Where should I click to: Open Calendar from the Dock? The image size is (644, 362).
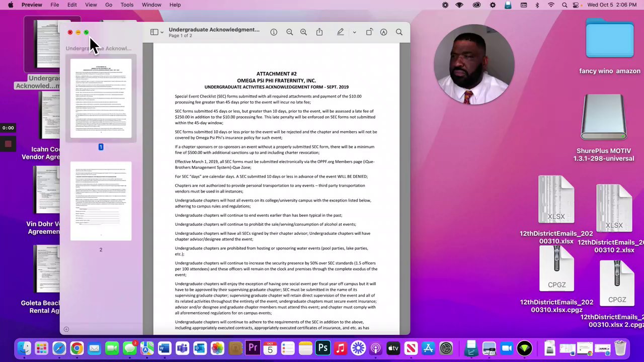point(270,348)
